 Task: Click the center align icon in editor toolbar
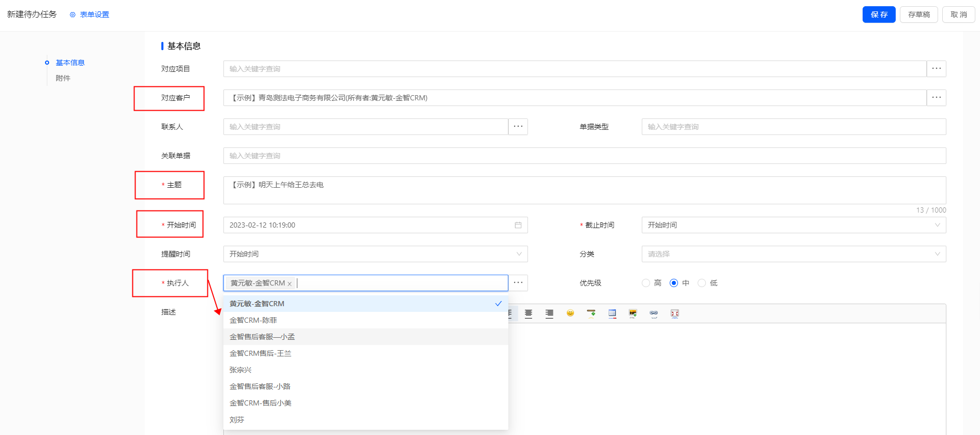[528, 313]
